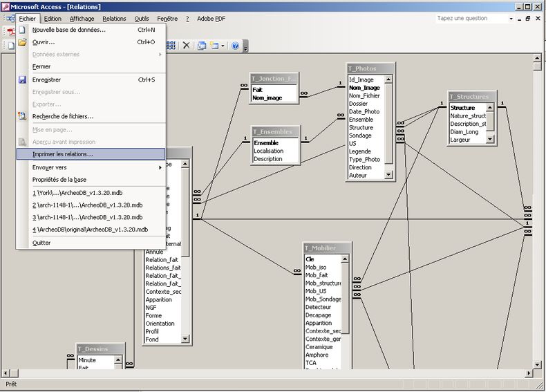Select Imprimer les relations... menu entry

[91, 154]
